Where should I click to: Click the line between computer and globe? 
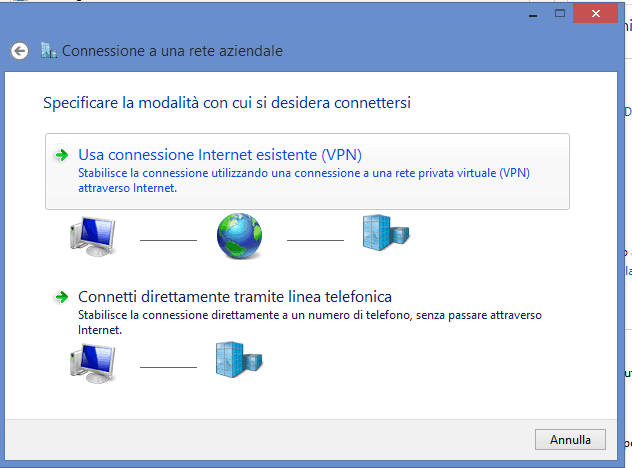(x=168, y=240)
